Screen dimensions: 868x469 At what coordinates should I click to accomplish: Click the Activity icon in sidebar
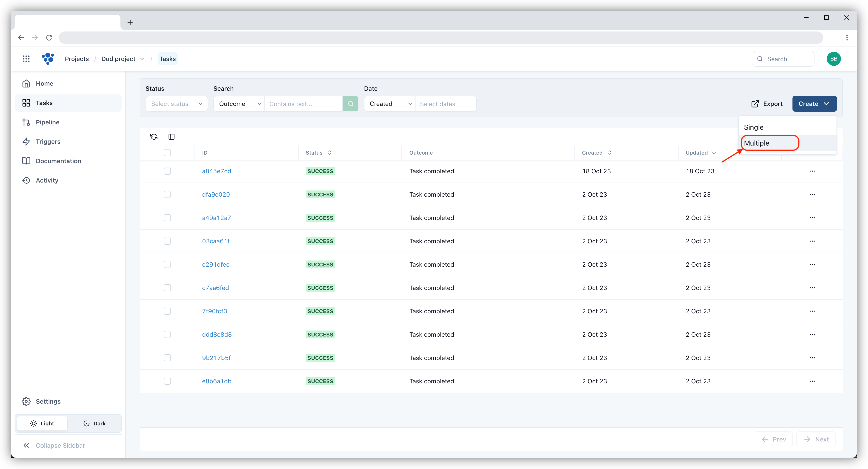click(x=27, y=180)
